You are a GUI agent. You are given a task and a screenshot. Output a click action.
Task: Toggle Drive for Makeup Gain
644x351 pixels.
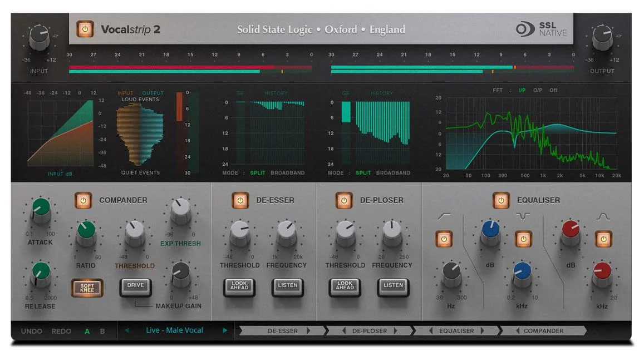[x=135, y=285]
